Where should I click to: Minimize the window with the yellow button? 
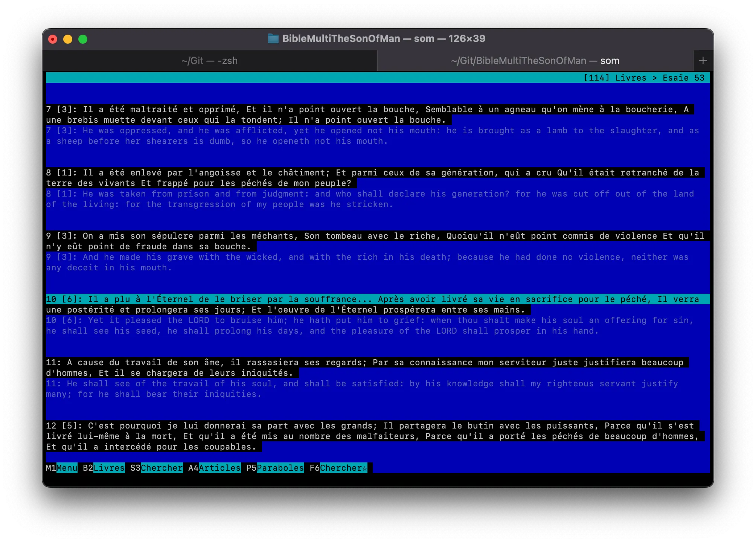pos(68,39)
